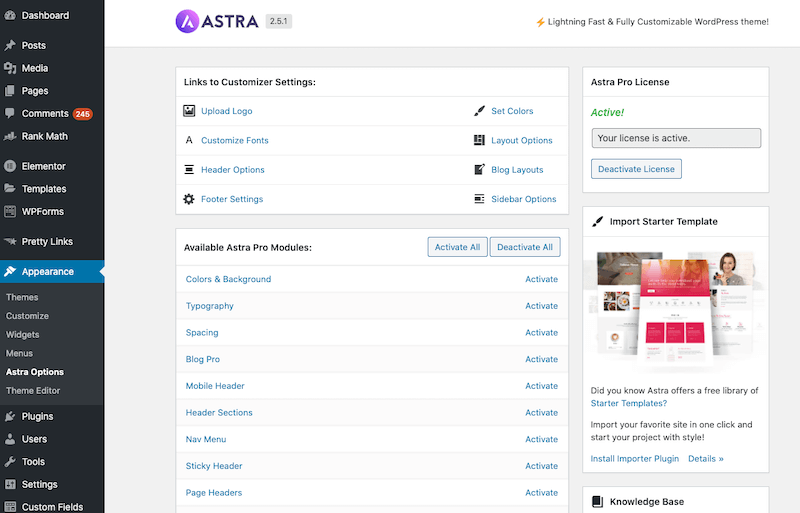Screen dimensions: 800x513
Task: Click the Appearance paintbrush icon
Action: 10,272
